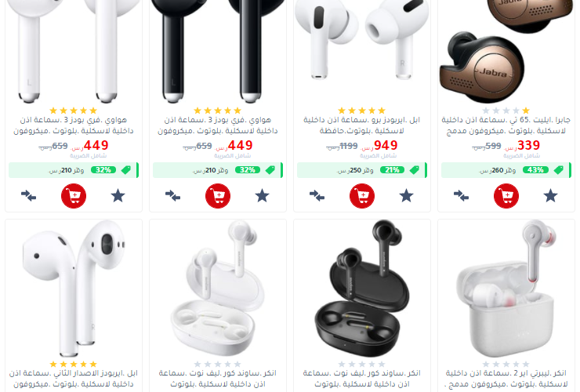This screenshot has height=392, width=580.
Task: View the white Anker Soundcore Life Note image
Action: (218, 288)
